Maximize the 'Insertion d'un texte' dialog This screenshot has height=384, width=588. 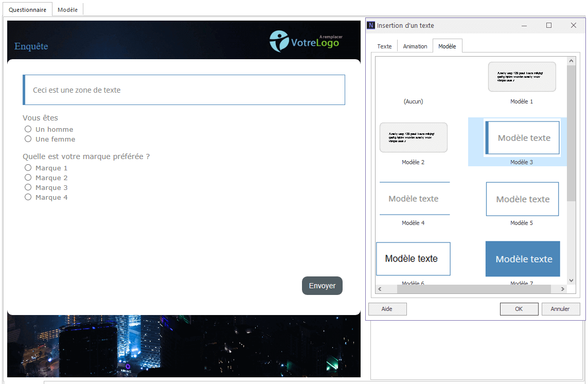pyautogui.click(x=548, y=25)
